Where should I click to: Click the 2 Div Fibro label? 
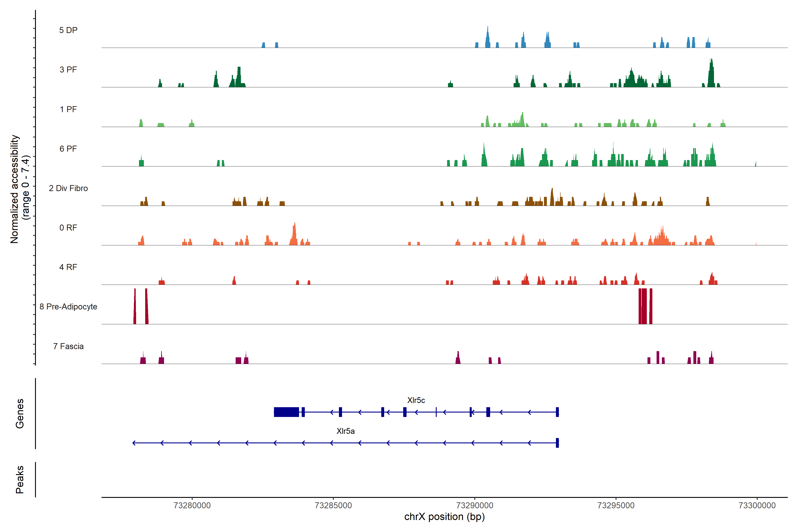tap(68, 188)
